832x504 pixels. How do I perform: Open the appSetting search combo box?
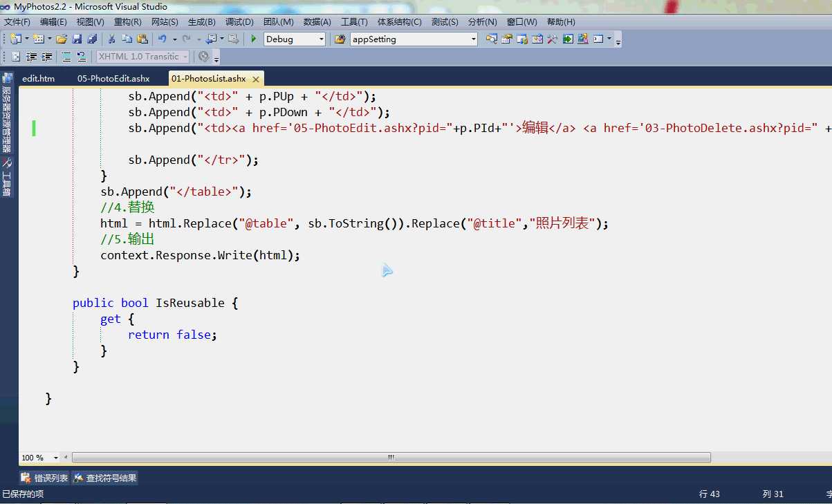pos(414,39)
